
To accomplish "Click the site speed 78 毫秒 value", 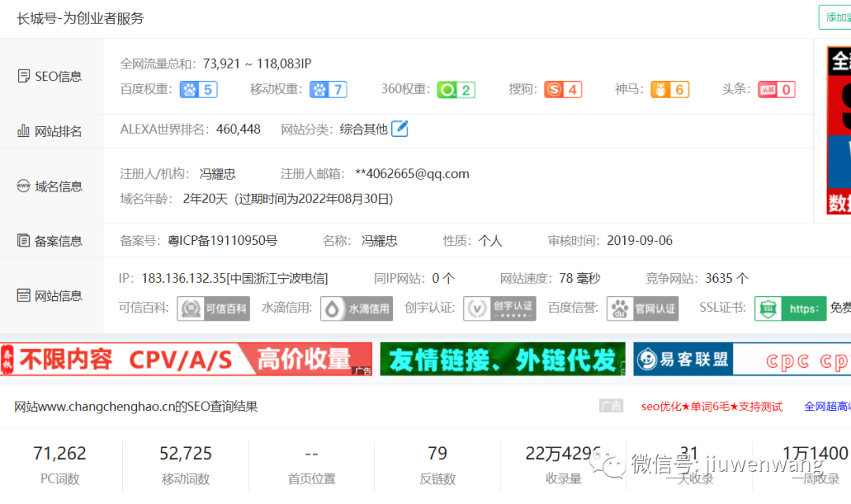I will pos(580,278).
